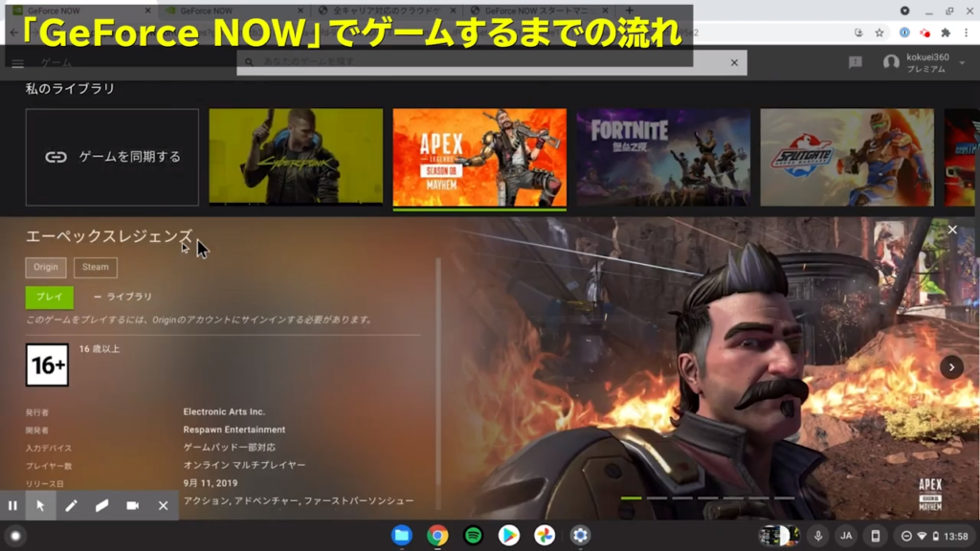
Task: Toggle the microphone icon in the shelf
Action: 818,536
